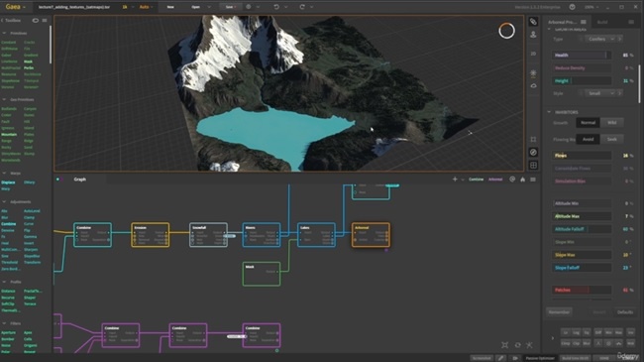Click the home icon in graph toolbar

click(x=522, y=180)
